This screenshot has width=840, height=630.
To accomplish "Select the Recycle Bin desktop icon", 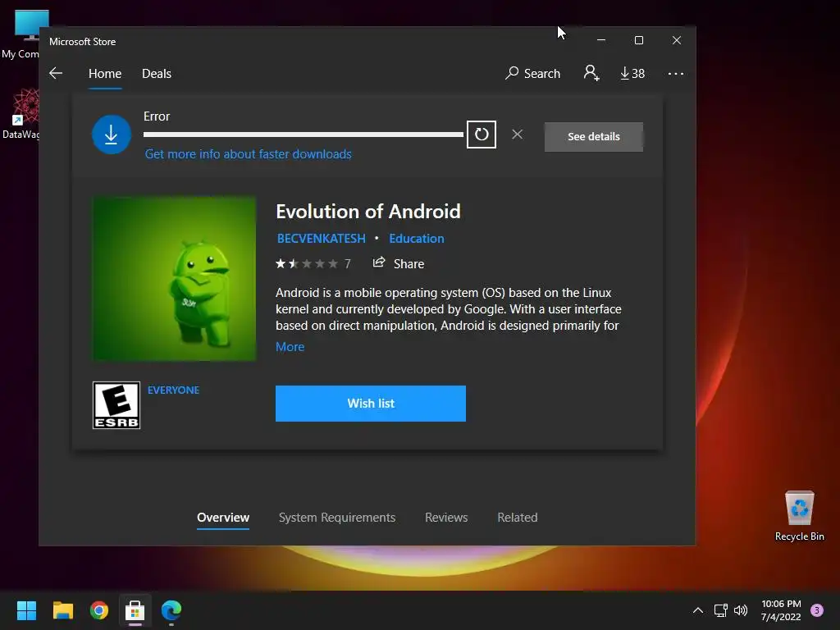I will [799, 515].
